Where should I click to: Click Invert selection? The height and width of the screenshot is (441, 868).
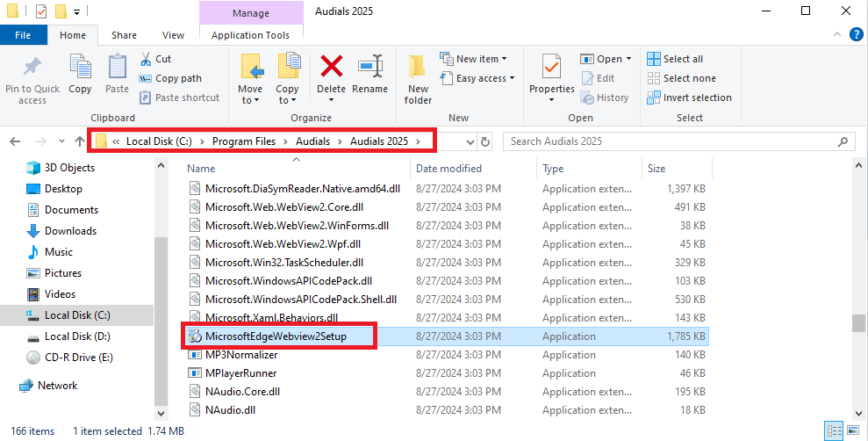pos(689,98)
